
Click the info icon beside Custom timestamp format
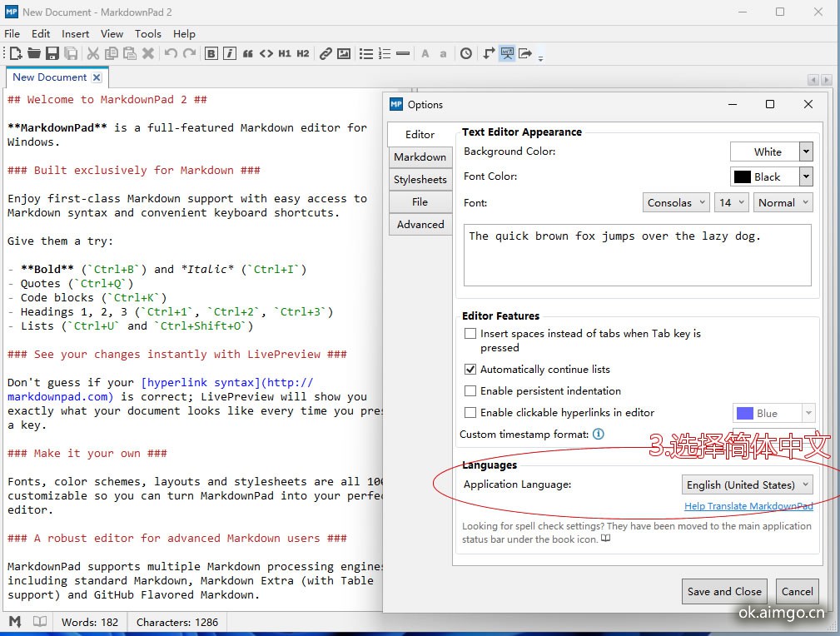pos(599,434)
